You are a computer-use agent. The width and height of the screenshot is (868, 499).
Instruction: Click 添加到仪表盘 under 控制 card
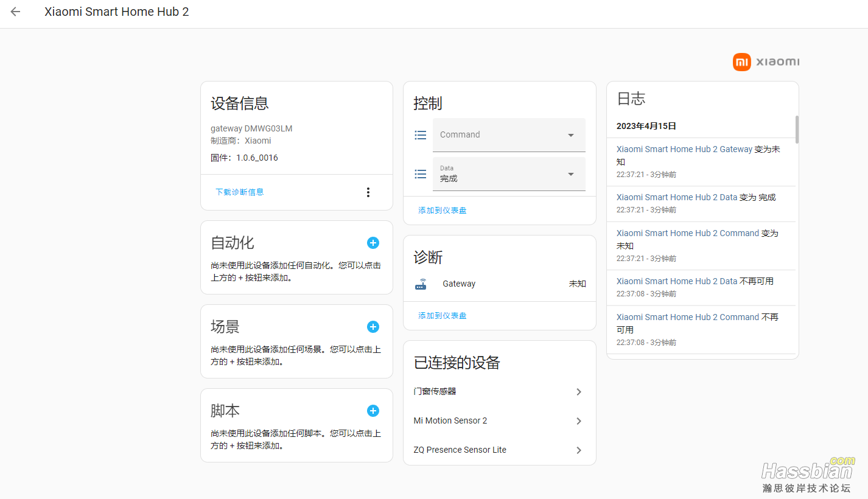[x=443, y=211]
